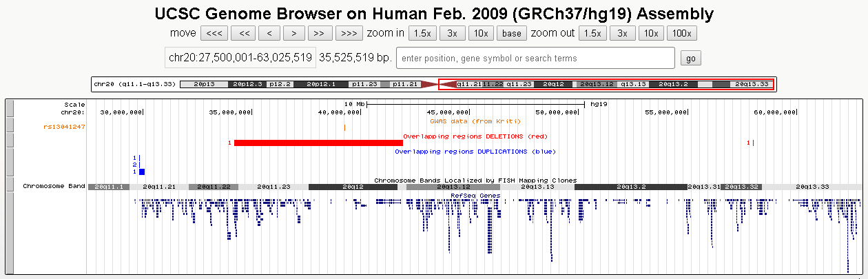Zoom in 1.5x on the genome view
Viewport: 868px width, 279px height.
coord(421,33)
